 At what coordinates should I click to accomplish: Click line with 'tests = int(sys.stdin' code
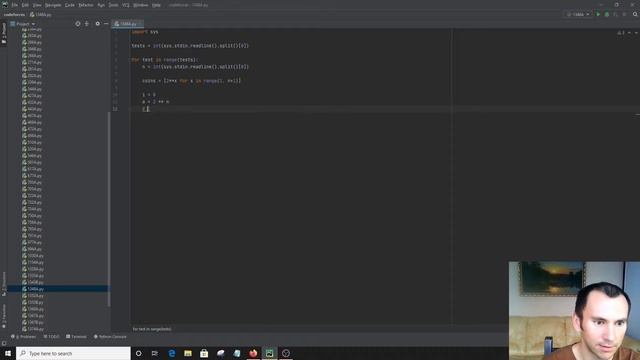coord(190,46)
